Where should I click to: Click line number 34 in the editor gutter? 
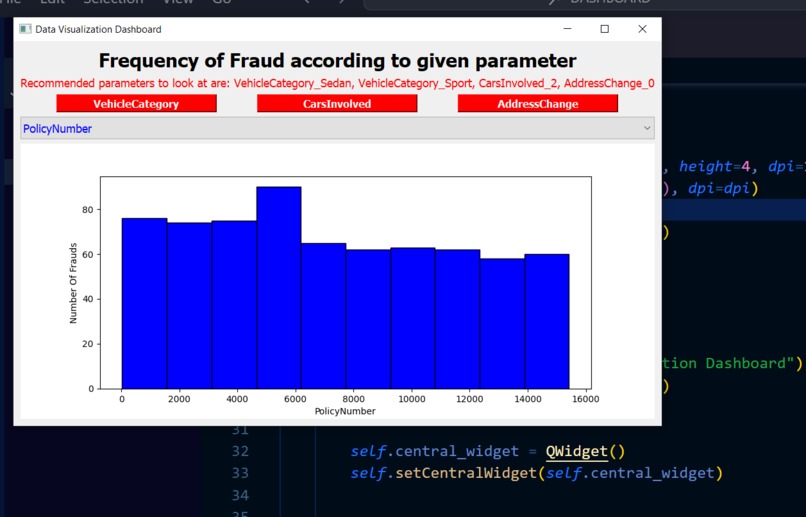tap(240, 495)
